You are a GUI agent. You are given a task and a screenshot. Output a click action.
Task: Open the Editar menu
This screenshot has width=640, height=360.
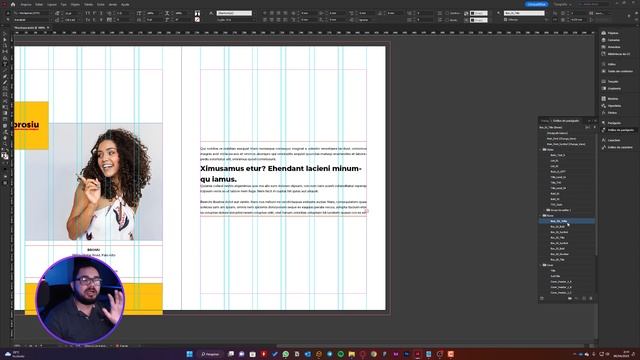(39, 4)
